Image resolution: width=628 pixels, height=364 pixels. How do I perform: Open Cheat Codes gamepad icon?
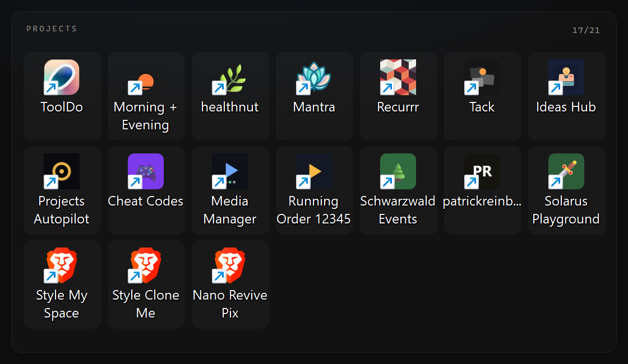(146, 171)
